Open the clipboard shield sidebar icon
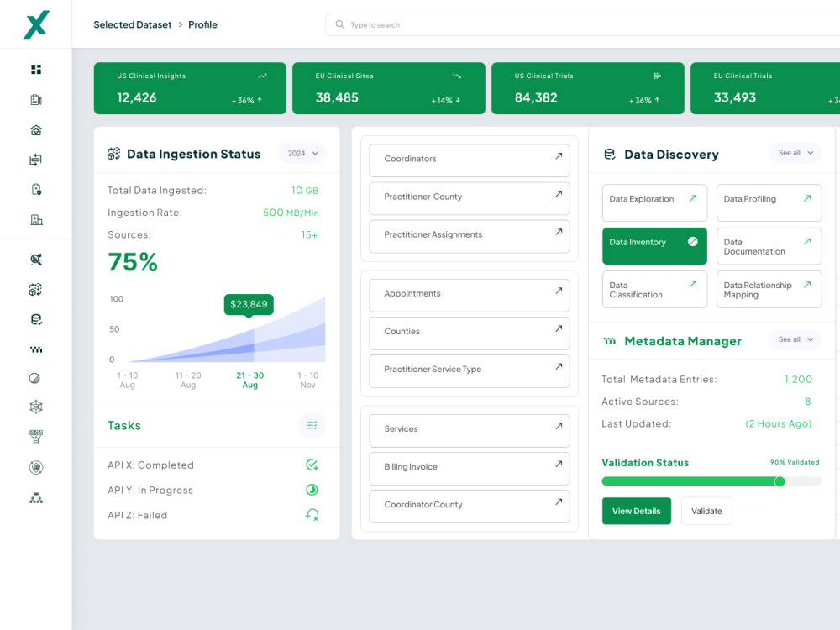The image size is (840, 630). pyautogui.click(x=36, y=189)
